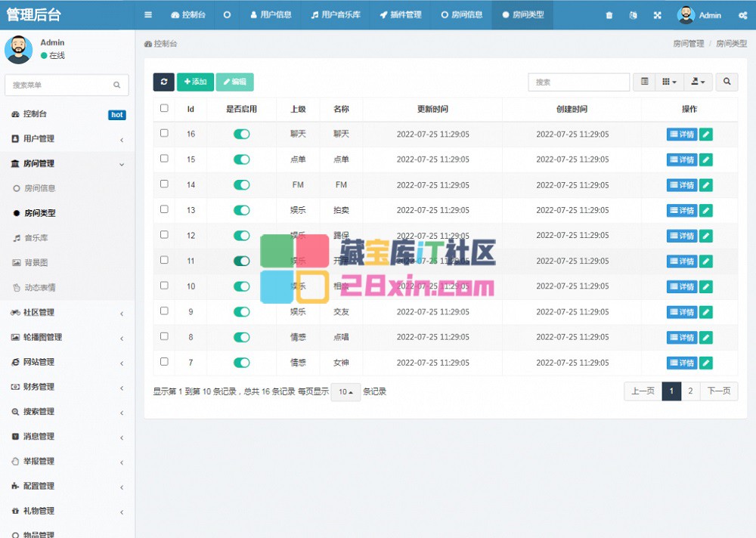The image size is (756, 538).
Task: Open the page size dropdown showing 10
Action: [x=345, y=392]
